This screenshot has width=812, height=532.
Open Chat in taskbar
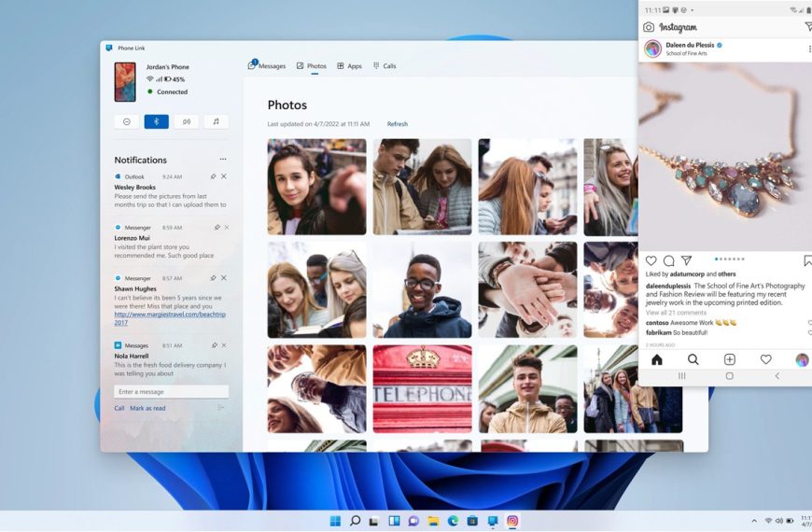click(x=413, y=521)
